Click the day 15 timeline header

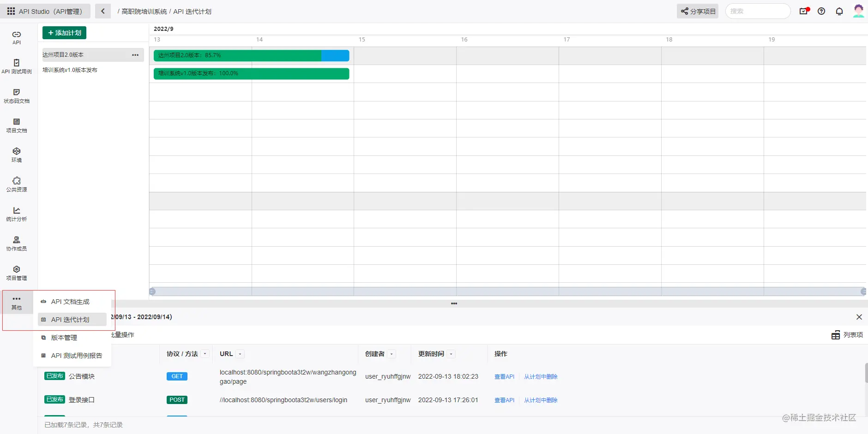(362, 40)
